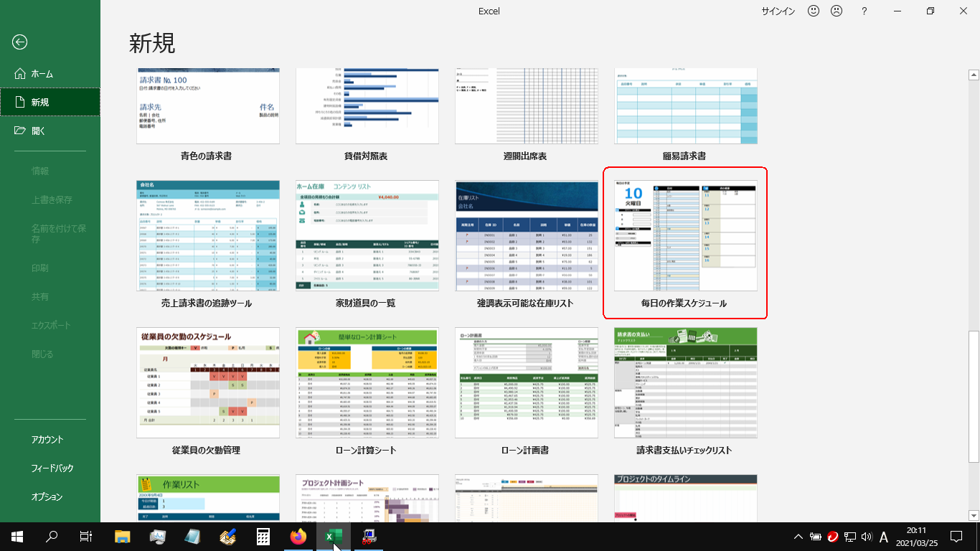The width and height of the screenshot is (980, 551).
Task: Open the 作業リスト template thumbnail
Action: click(208, 498)
